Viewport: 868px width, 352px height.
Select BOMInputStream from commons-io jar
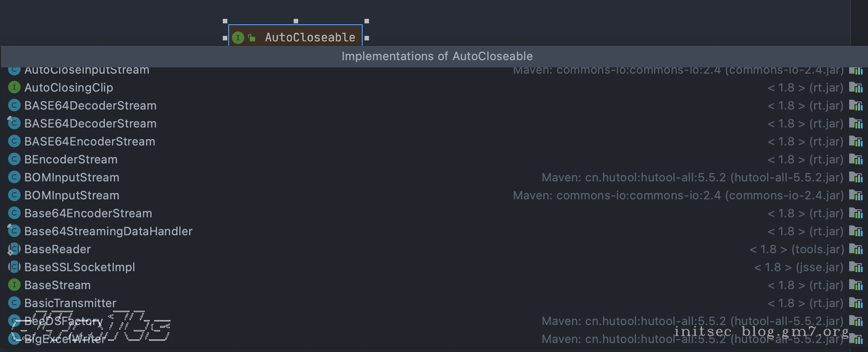72,195
